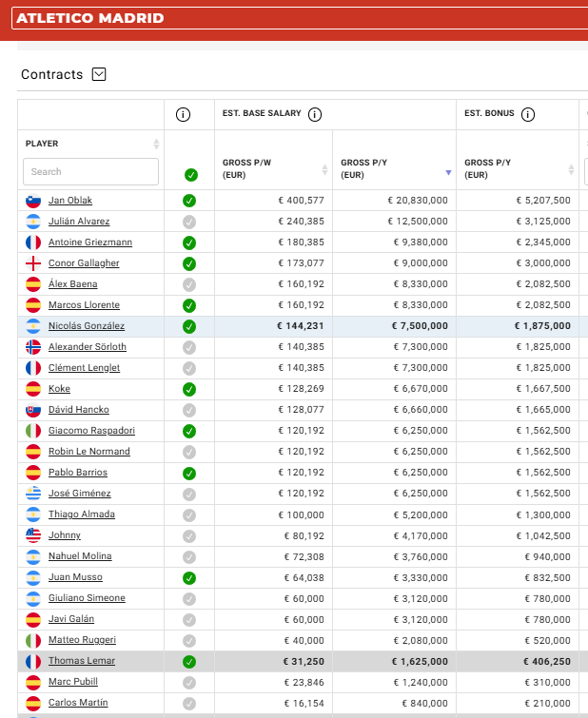Toggle verified filter checkmark in header
Viewport: 588px width, 718px height.
pos(191,175)
